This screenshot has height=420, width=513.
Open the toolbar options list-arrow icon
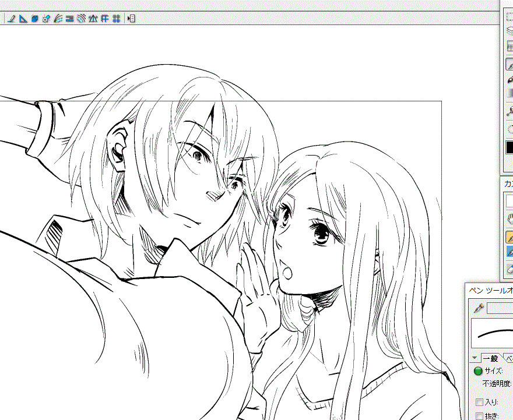point(131,19)
